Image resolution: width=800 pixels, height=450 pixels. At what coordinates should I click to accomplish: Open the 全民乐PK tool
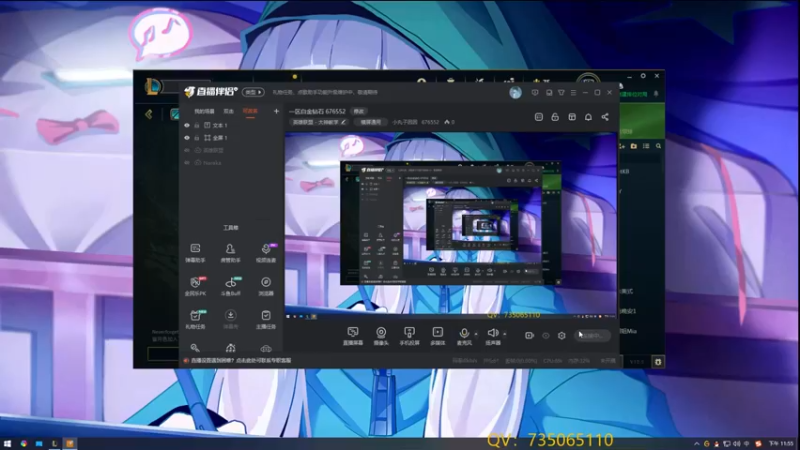(x=195, y=286)
